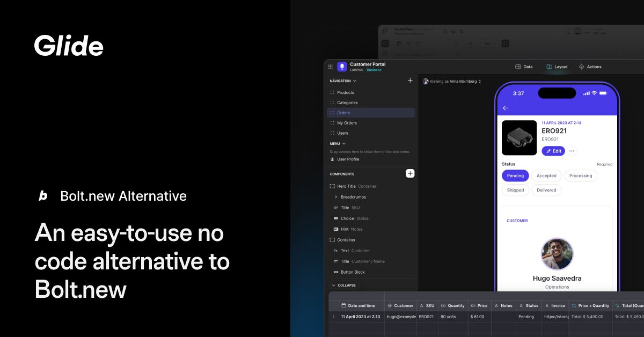Open the more options ellipsis beside Edit
The height and width of the screenshot is (337, 644).
(x=572, y=151)
